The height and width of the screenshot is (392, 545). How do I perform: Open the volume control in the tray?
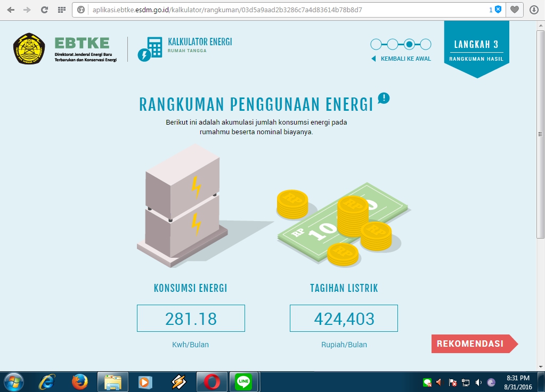coord(477,382)
